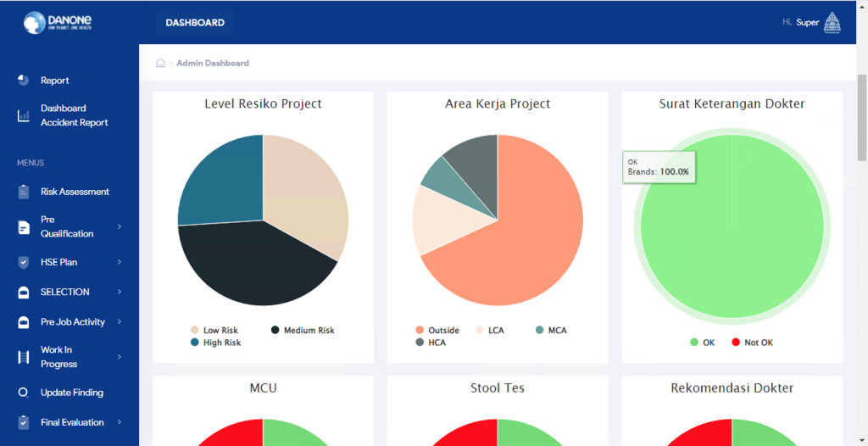The image size is (868, 446).
Task: Click the Final Evaluation clipboard check icon
Action: (23, 422)
